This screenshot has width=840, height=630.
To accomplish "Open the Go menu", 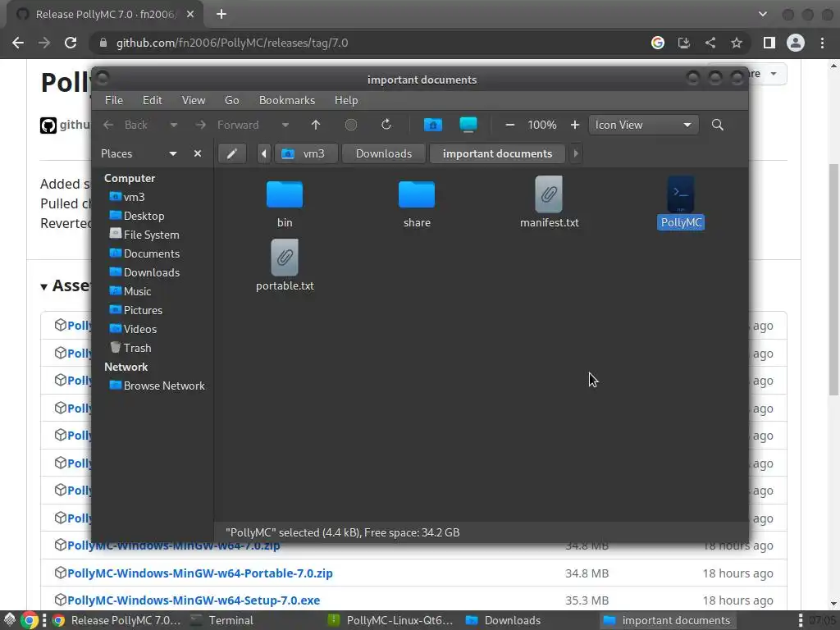I will click(231, 100).
